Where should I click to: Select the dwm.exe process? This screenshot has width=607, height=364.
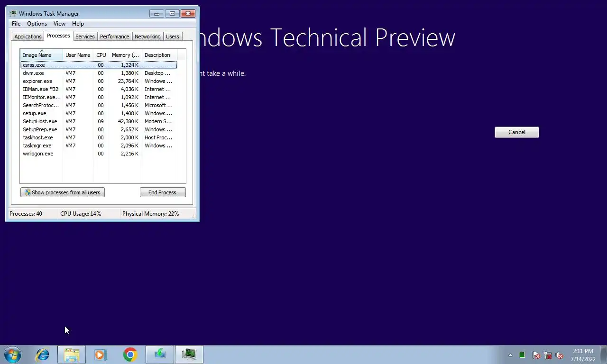pos(99,73)
